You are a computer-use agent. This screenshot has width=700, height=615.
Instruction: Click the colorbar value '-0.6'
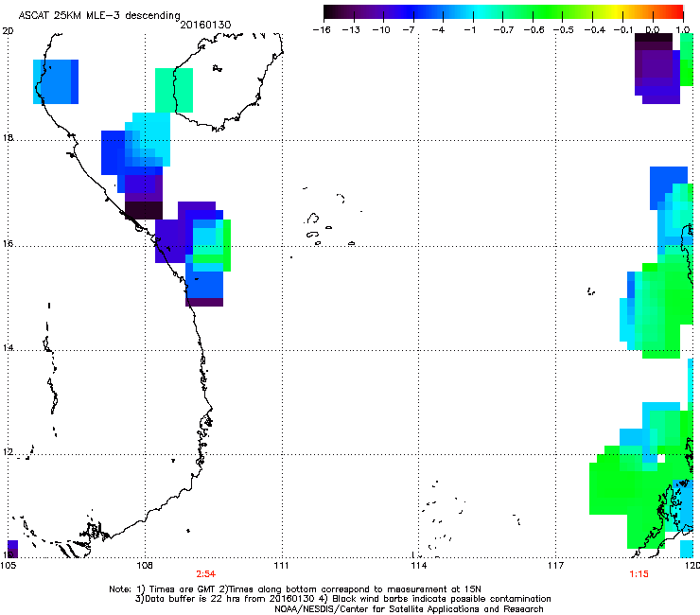pos(534,30)
